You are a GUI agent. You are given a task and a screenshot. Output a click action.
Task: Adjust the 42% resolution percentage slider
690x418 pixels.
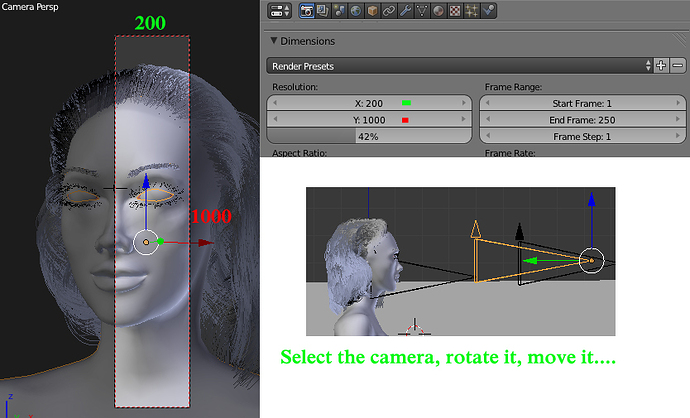pyautogui.click(x=369, y=136)
